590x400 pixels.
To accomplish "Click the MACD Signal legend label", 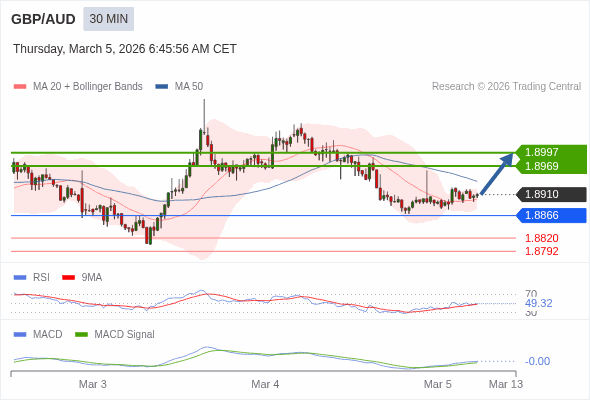I will (x=125, y=335).
